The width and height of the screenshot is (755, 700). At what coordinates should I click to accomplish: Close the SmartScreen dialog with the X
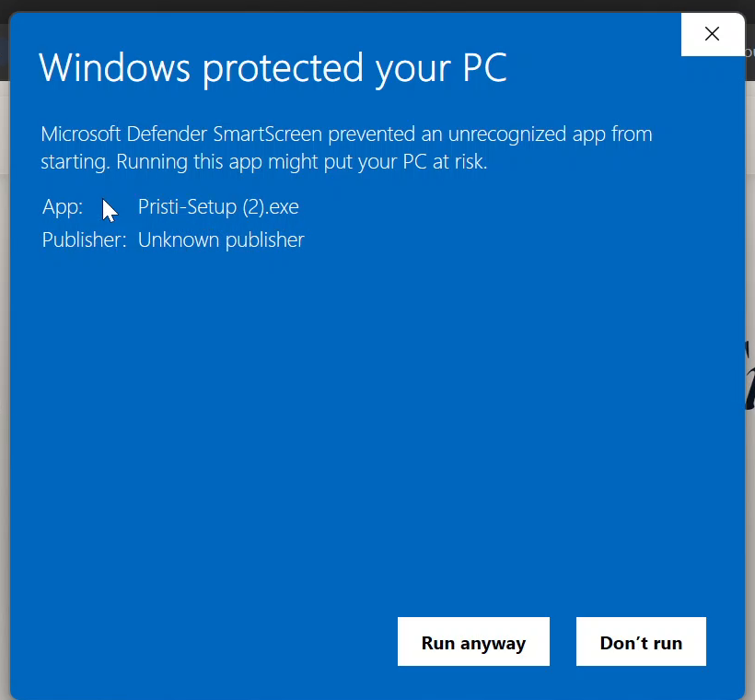[x=712, y=34]
